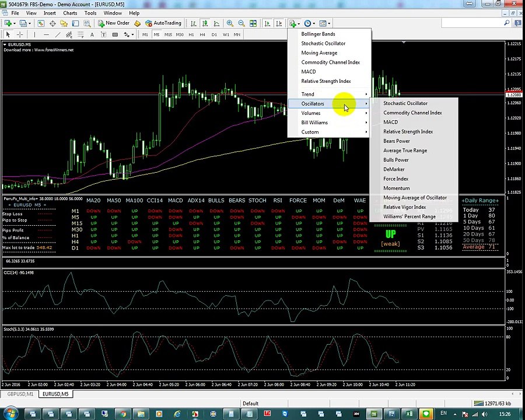The width and height of the screenshot is (525, 420).
Task: Open the Periodicity clock icon
Action: 307,23
